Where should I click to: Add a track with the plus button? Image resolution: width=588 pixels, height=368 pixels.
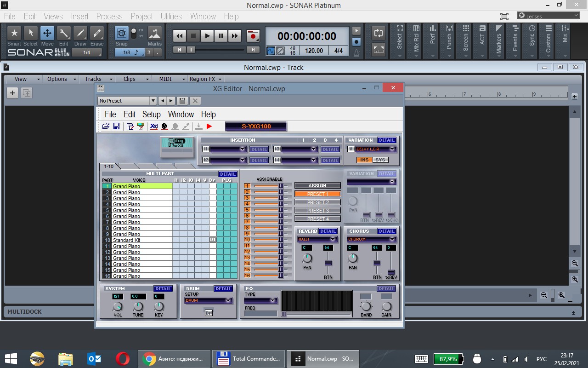12,93
